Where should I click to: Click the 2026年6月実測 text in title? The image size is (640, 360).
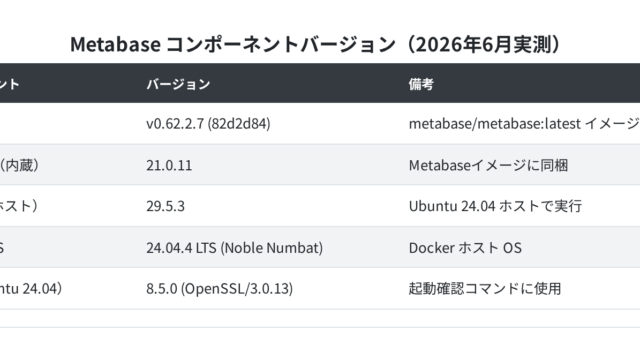coord(485,44)
